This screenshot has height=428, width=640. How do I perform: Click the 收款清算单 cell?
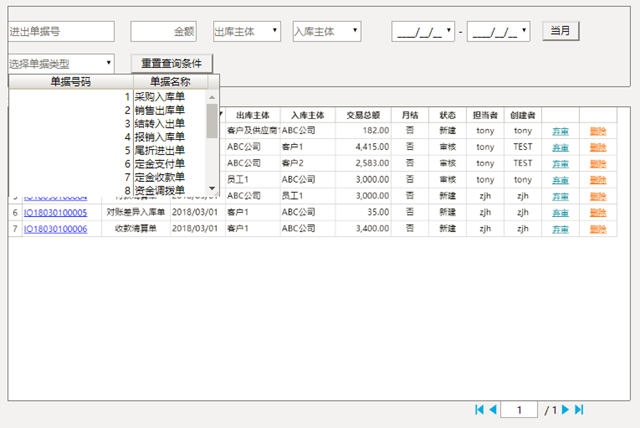(136, 228)
